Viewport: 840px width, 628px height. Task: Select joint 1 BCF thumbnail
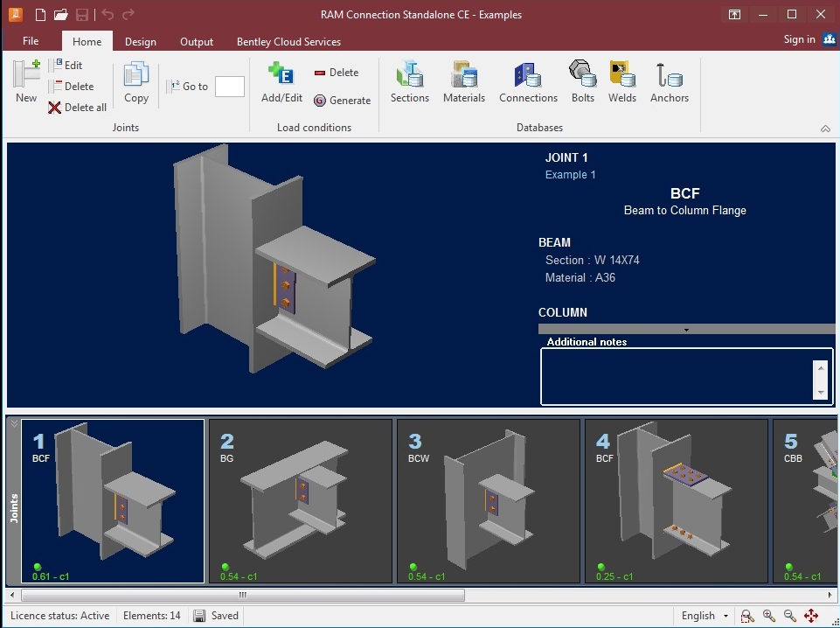113,501
